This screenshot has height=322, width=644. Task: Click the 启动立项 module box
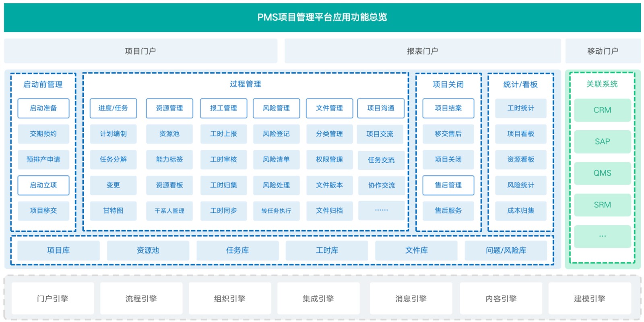(43, 185)
